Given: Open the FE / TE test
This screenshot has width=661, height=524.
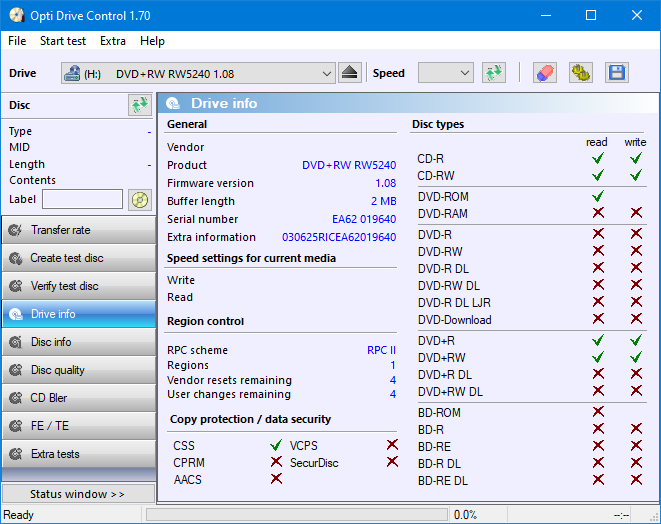Looking at the screenshot, I should (79, 426).
